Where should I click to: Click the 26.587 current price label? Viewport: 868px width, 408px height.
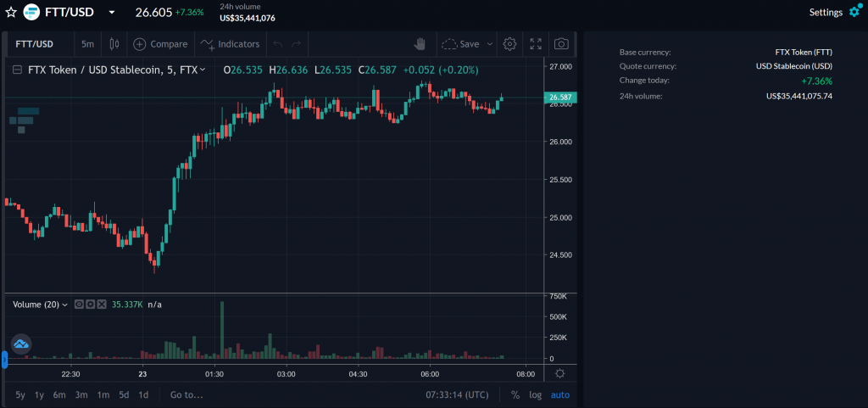click(x=560, y=98)
